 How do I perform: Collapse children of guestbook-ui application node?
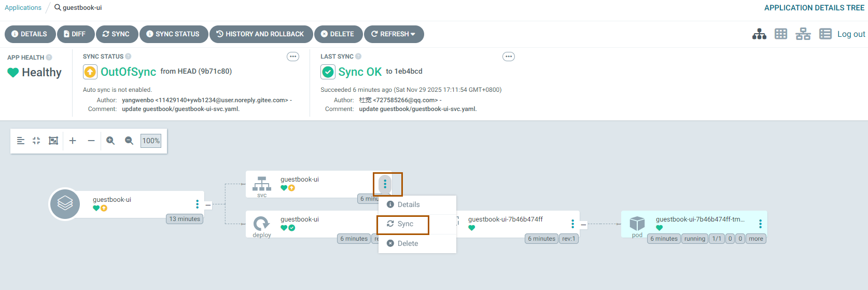pos(208,205)
